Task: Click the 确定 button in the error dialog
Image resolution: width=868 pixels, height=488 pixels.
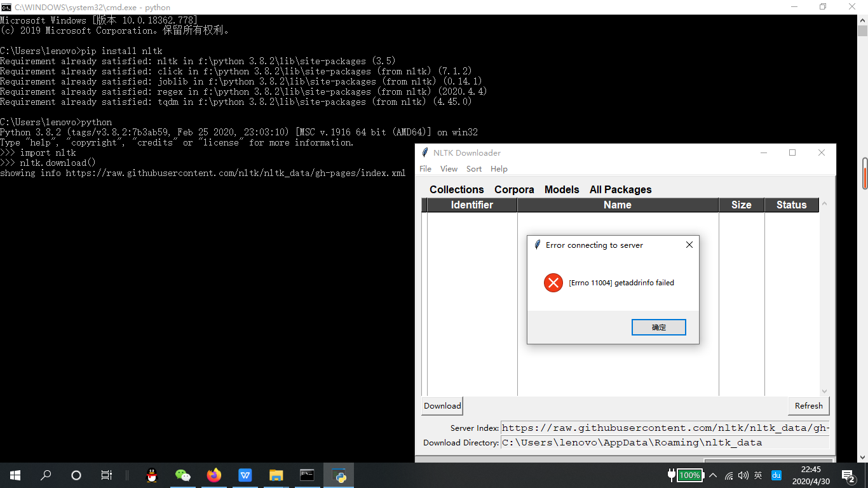Action: [x=659, y=327]
